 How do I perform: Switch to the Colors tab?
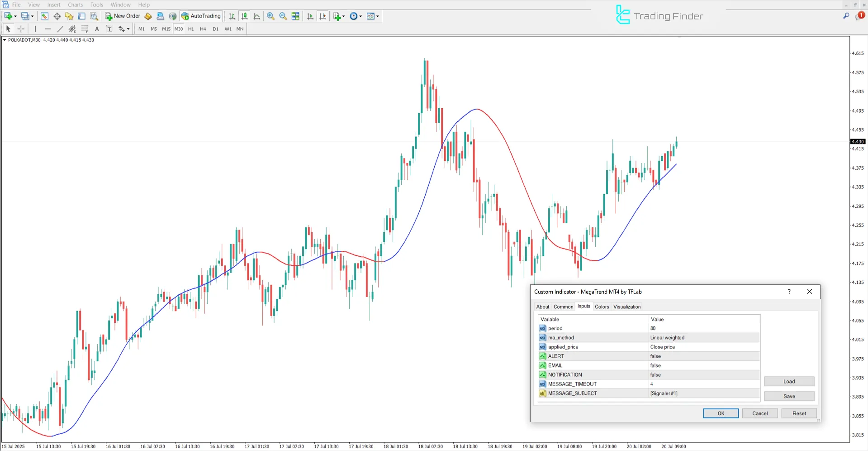coord(602,307)
